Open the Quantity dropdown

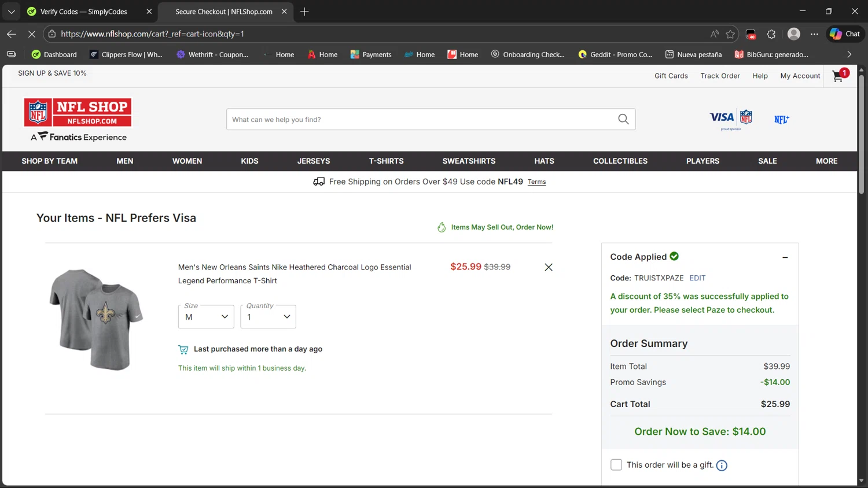tap(268, 317)
